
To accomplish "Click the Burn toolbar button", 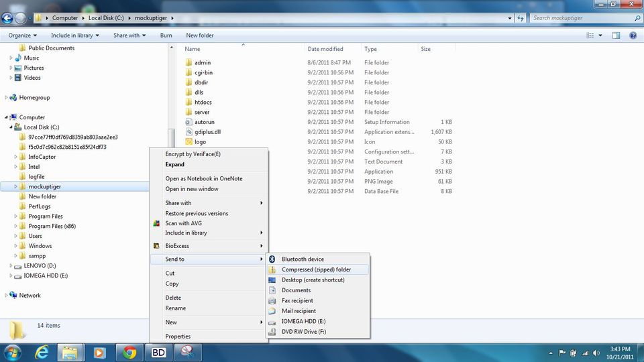I will [x=166, y=36].
